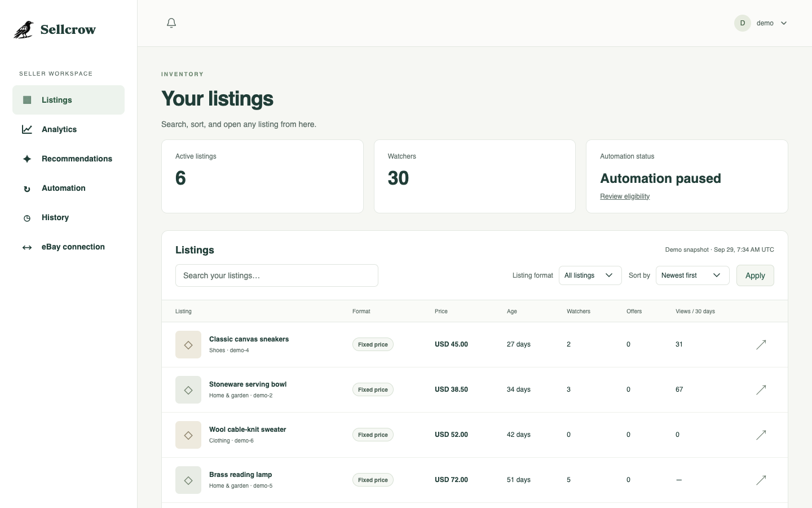
Task: Open the Listing format dropdown
Action: point(590,275)
